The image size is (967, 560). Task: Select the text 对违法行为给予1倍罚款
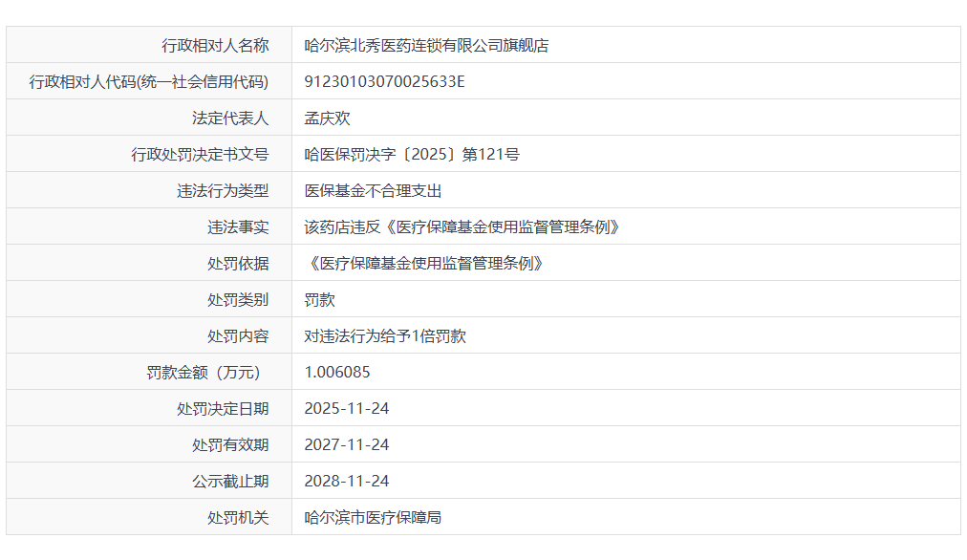384,335
